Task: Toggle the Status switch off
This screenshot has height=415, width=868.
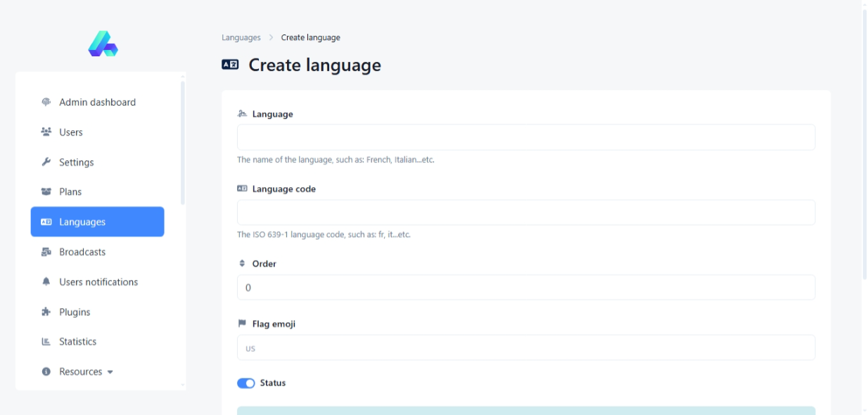Action: [x=245, y=383]
